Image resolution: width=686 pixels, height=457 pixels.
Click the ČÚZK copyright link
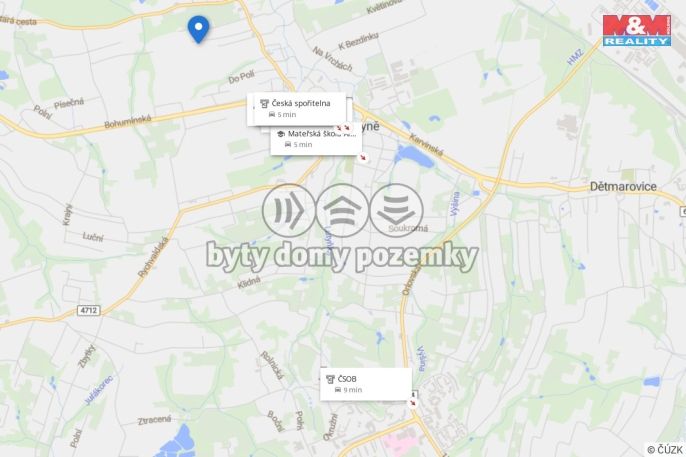pos(665,450)
